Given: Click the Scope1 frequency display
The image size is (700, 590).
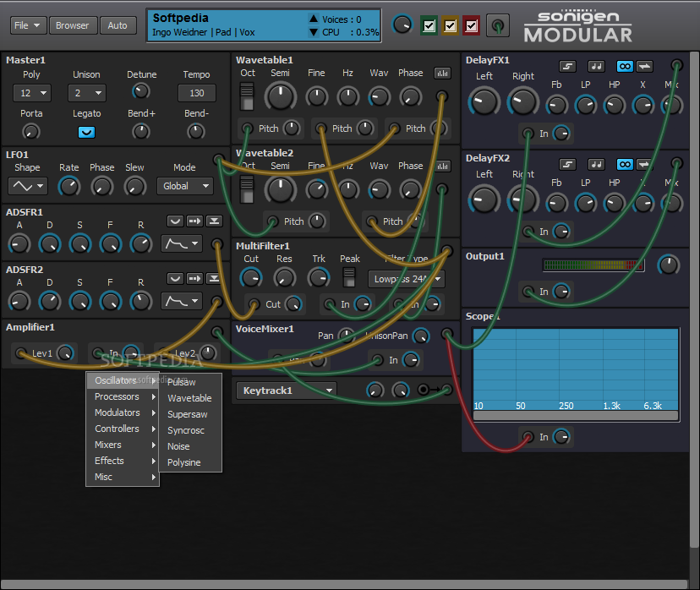Looking at the screenshot, I should point(576,369).
